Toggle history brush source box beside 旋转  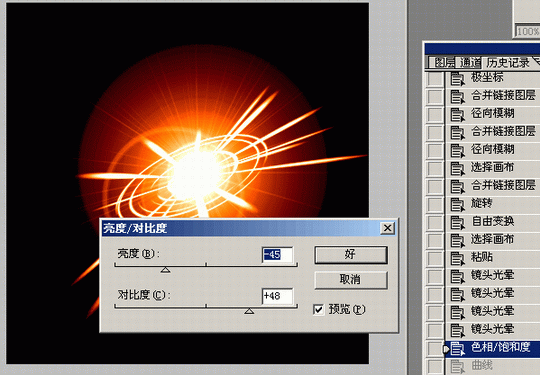pos(435,205)
